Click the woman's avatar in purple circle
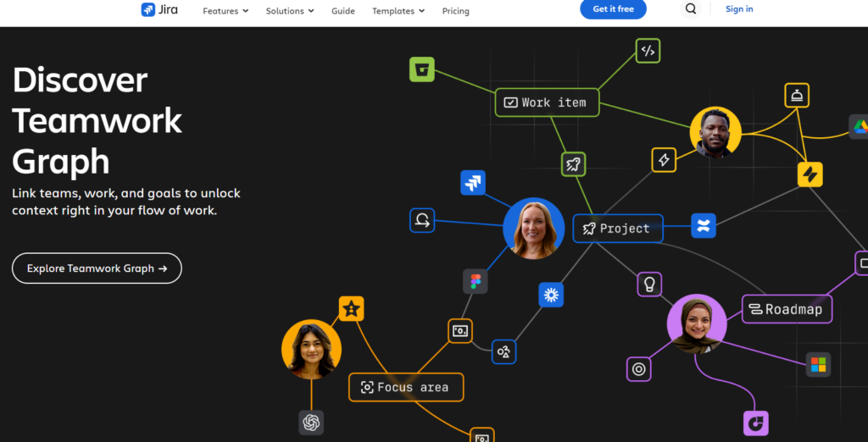Screen dimensions: 868x442 pyautogui.click(x=697, y=324)
